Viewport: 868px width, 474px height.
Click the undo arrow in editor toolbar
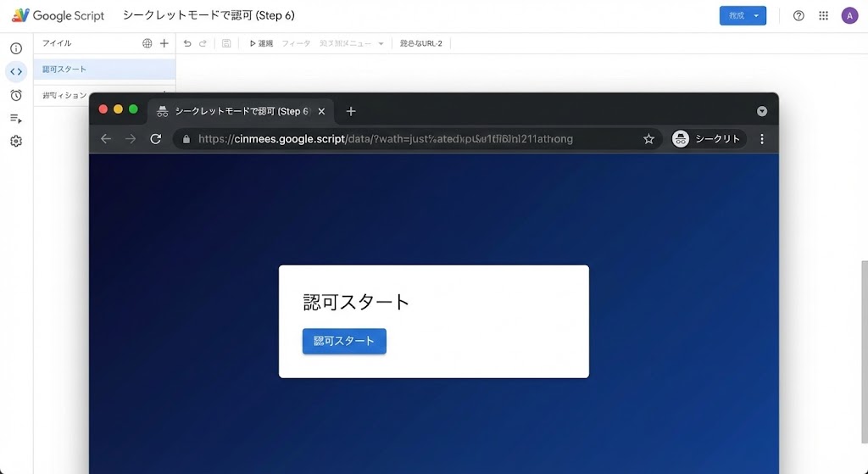click(x=187, y=43)
